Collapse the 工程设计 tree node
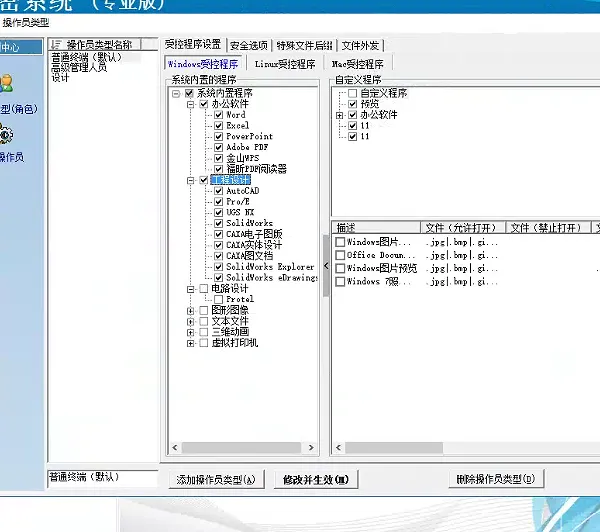The width and height of the screenshot is (600, 532). pos(190,180)
